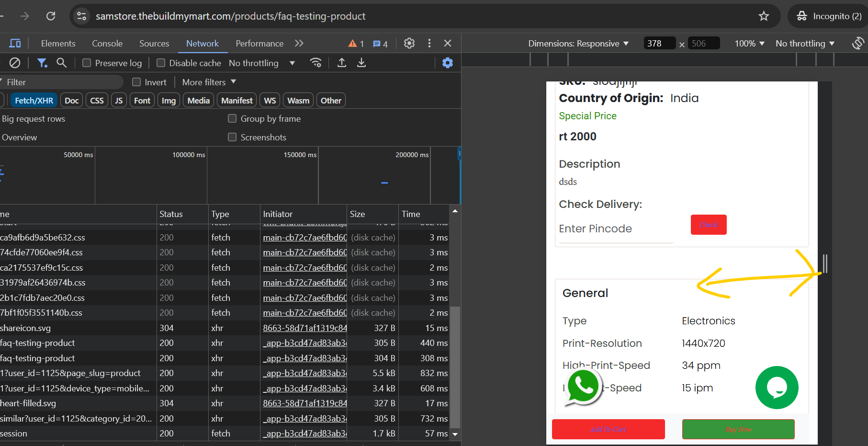
Task: Filter requests by Manifest type
Action: (x=237, y=101)
